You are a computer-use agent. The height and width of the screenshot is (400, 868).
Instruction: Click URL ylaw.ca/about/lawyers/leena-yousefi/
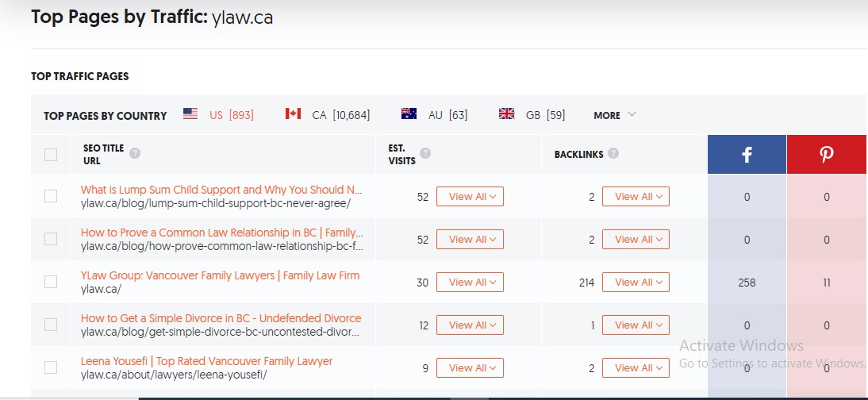point(174,375)
